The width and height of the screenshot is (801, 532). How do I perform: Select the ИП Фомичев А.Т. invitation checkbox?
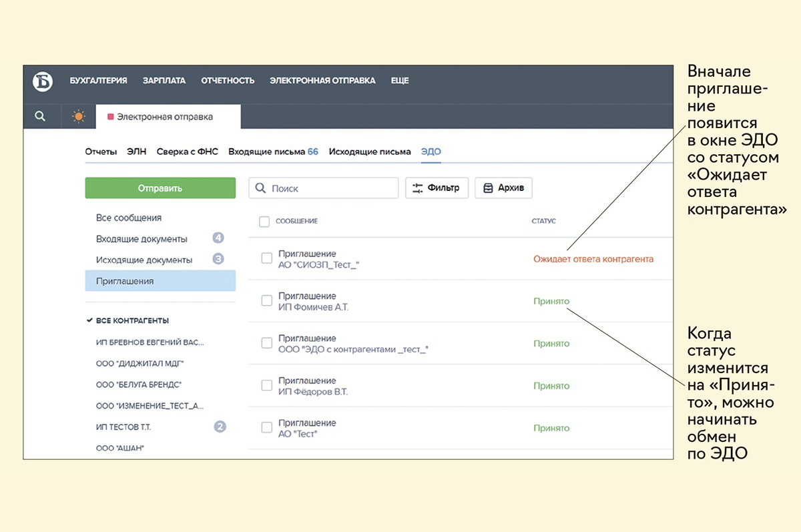click(x=267, y=301)
